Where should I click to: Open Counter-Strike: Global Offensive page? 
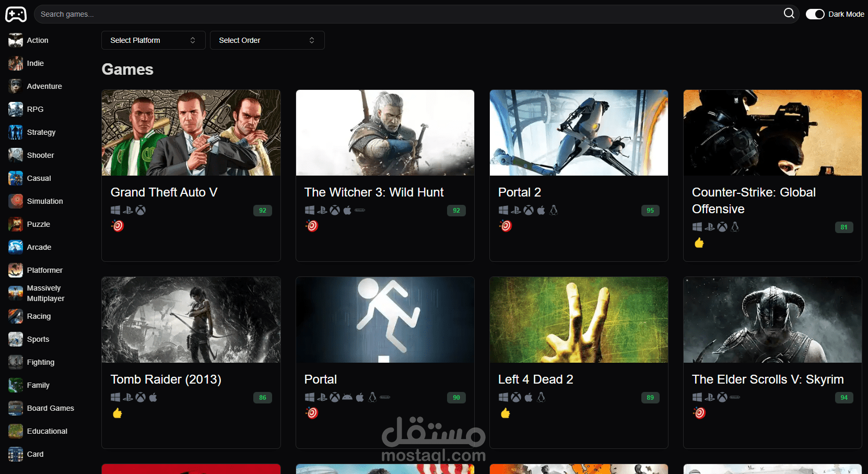click(754, 200)
